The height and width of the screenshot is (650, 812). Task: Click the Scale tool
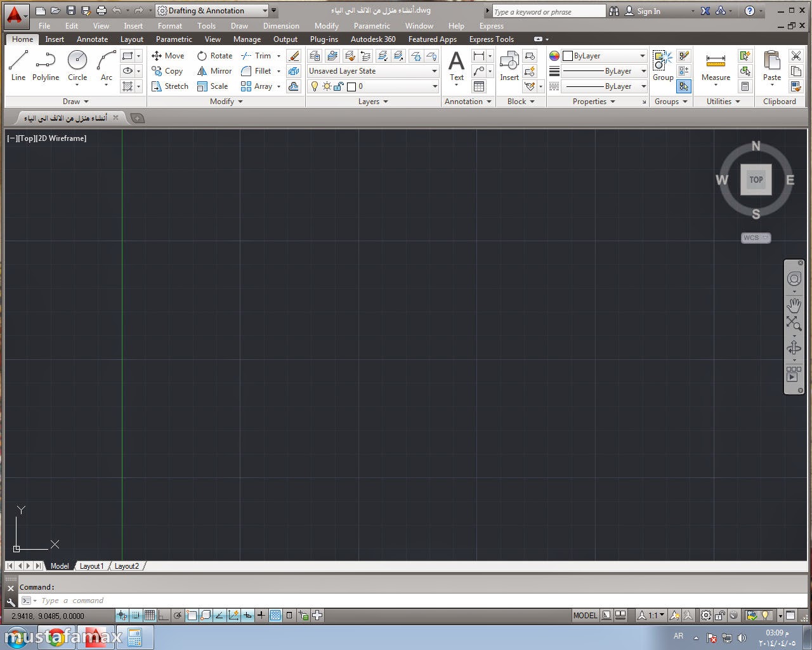coord(213,86)
